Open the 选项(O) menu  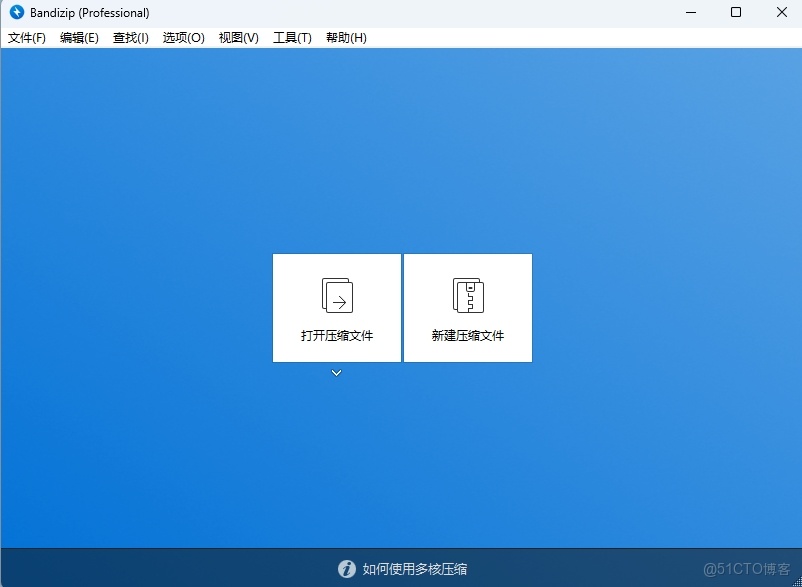click(x=183, y=37)
